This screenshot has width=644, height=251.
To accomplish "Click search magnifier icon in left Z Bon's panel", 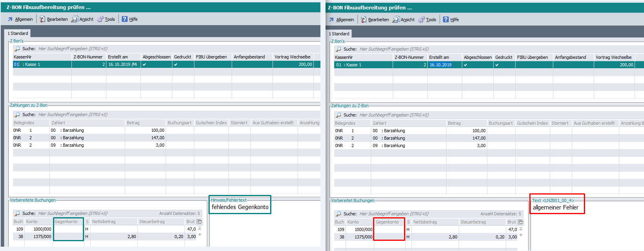I will [x=17, y=49].
